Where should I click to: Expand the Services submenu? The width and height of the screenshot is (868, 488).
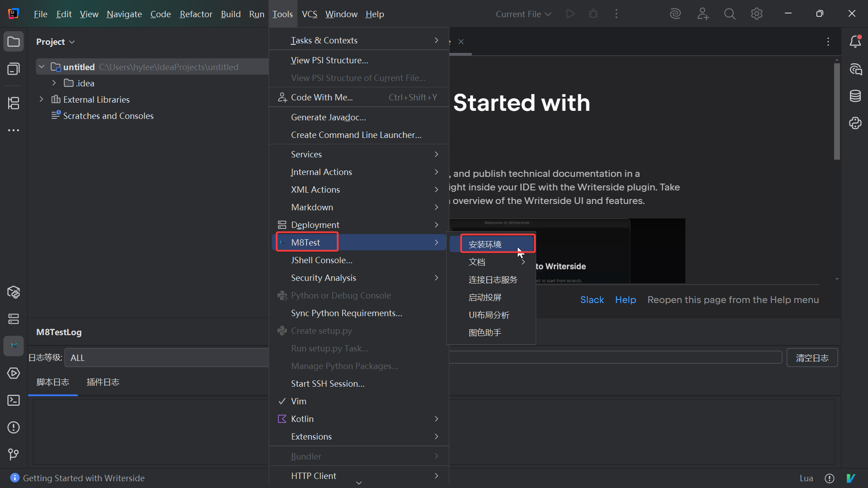coord(359,154)
